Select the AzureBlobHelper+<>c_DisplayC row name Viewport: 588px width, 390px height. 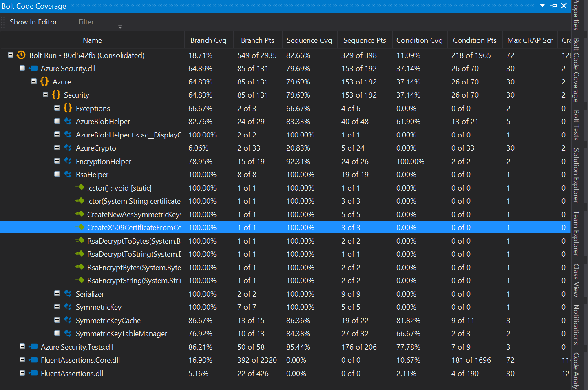coord(128,135)
